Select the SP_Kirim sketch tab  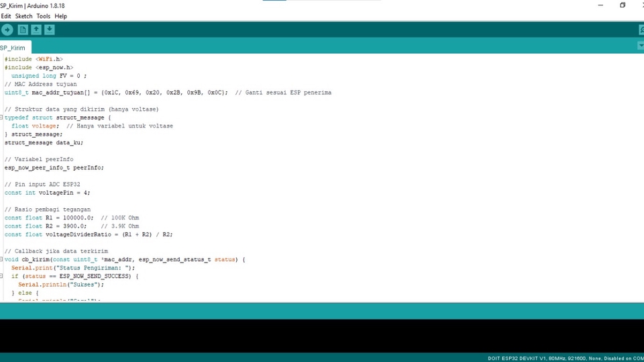coord(13,48)
